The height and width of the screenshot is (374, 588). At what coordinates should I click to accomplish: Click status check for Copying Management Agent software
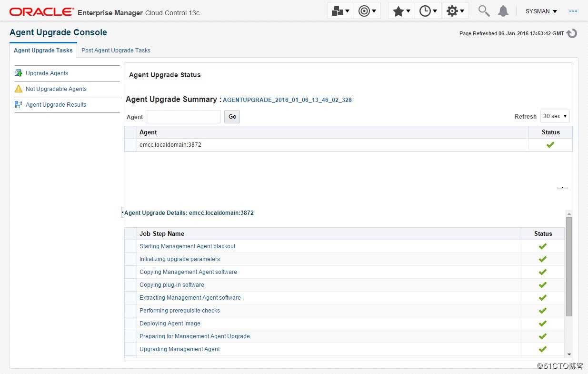coord(542,272)
